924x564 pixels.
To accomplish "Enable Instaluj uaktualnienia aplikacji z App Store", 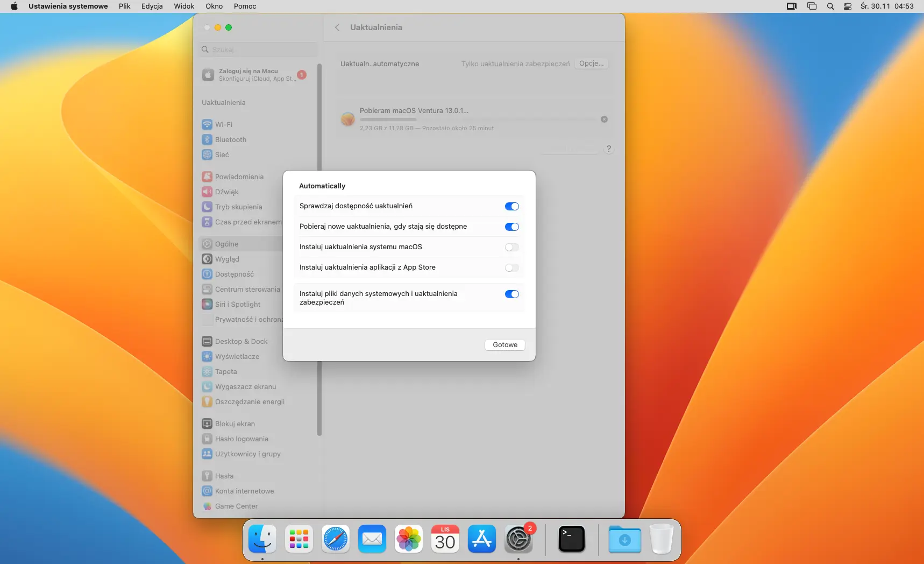I will coord(511,267).
